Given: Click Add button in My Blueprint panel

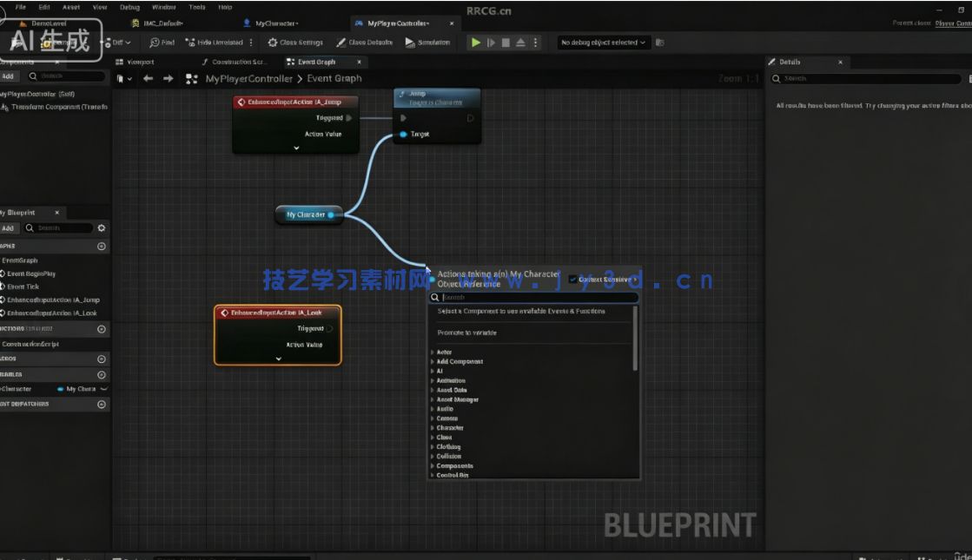Looking at the screenshot, I should (x=9, y=228).
